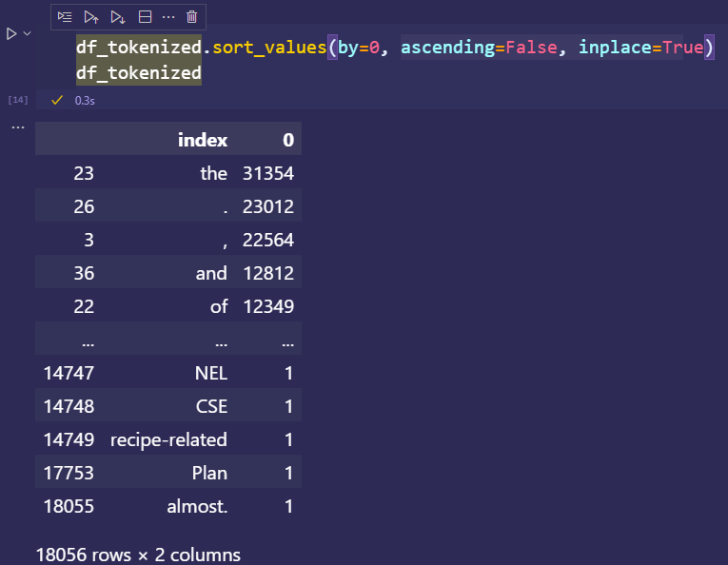Select count value 22564

pyautogui.click(x=268, y=241)
